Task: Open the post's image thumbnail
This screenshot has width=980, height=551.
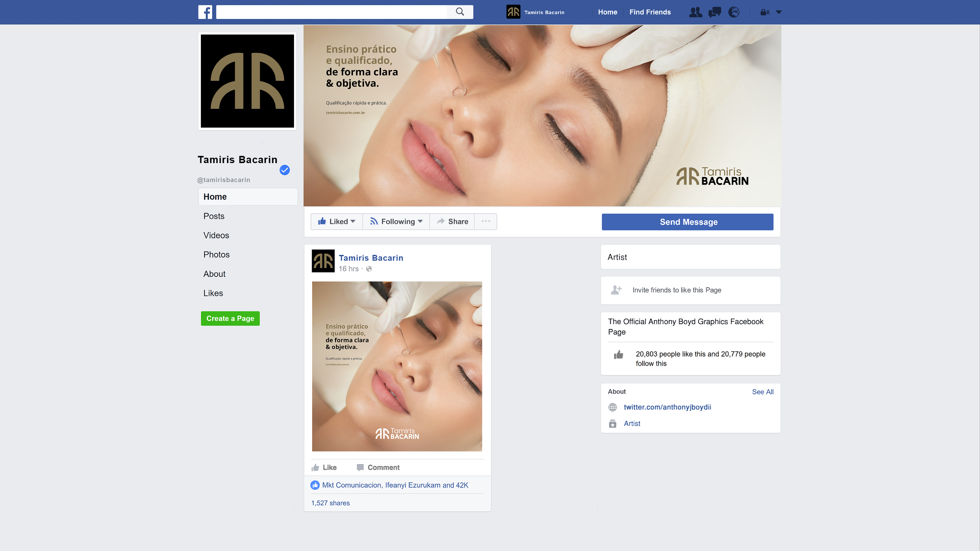Action: click(x=397, y=366)
